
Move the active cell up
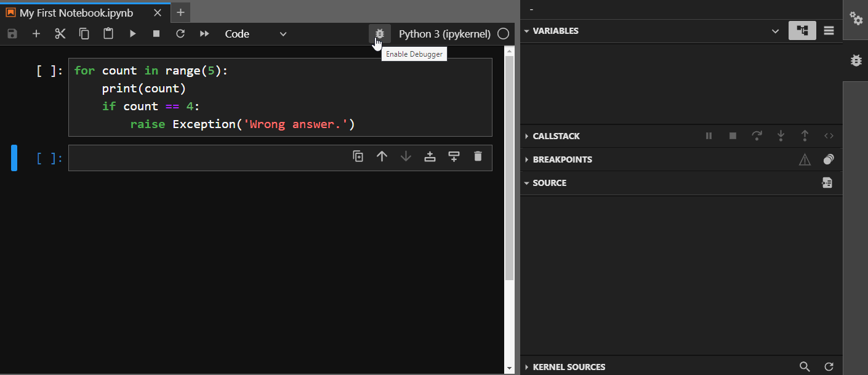click(x=382, y=156)
